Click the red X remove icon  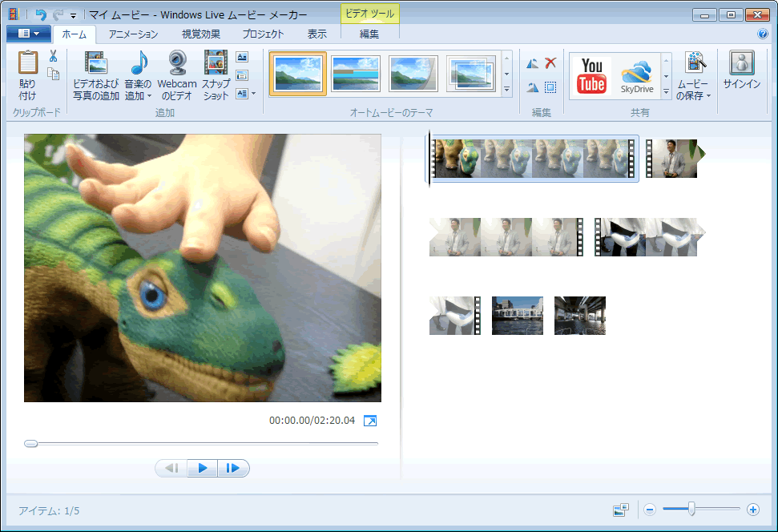click(x=550, y=63)
